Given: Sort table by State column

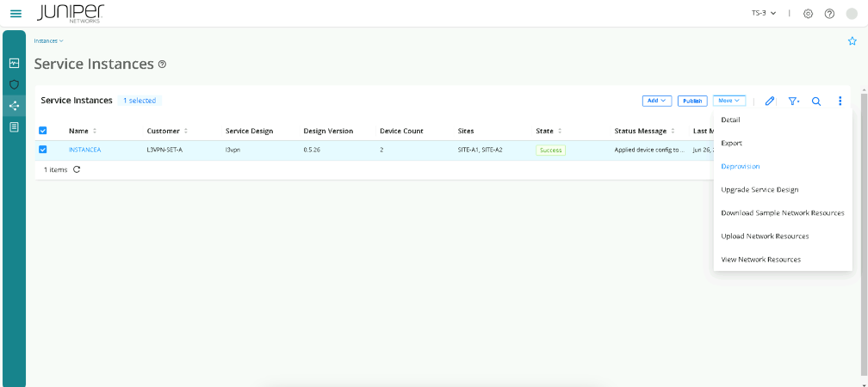Looking at the screenshot, I should [x=560, y=131].
